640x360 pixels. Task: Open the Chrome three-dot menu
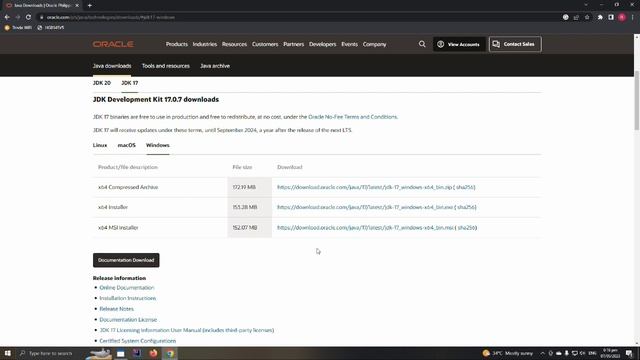633,17
